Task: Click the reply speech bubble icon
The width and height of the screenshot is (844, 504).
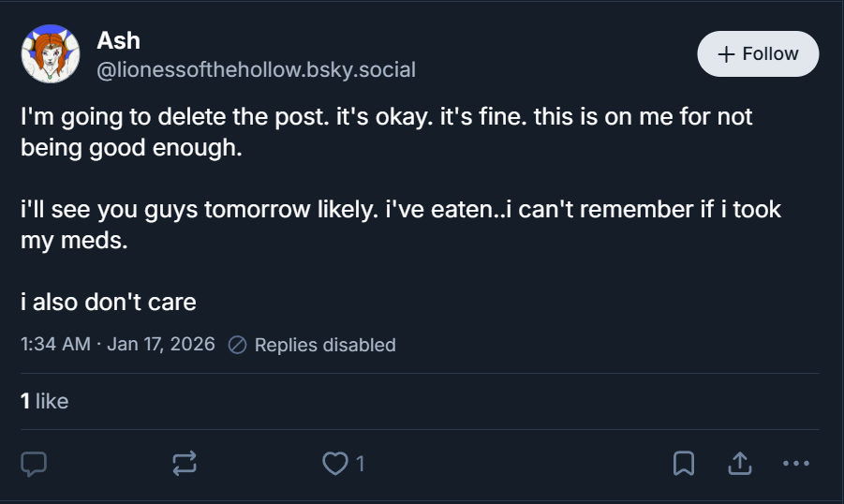Action: tap(34, 464)
